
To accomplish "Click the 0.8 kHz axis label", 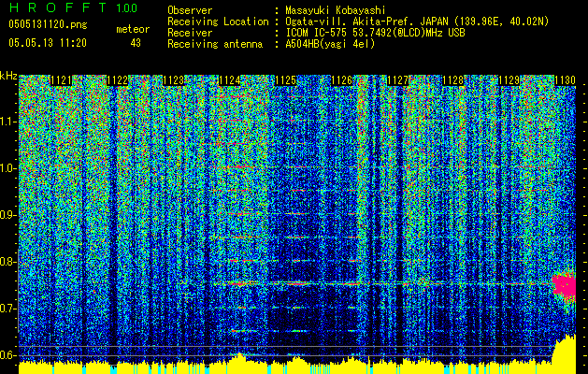I will pos(8,262).
